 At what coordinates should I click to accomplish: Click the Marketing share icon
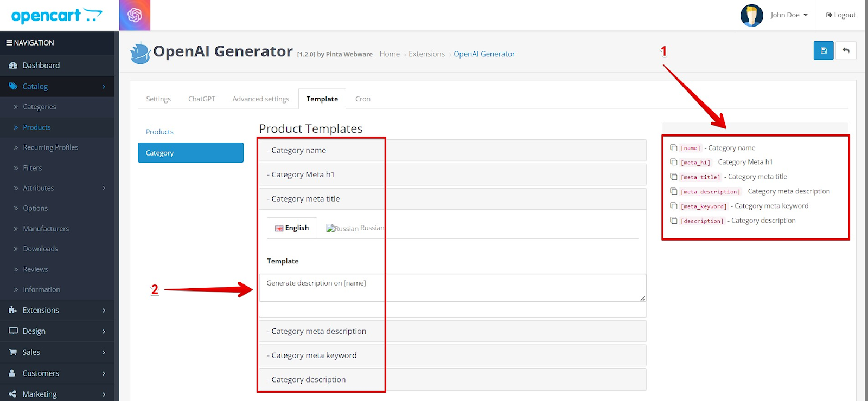pos(12,394)
